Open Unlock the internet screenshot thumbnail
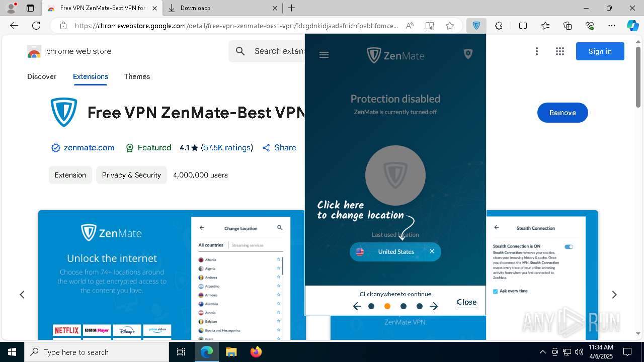The height and width of the screenshot is (362, 644). click(x=171, y=275)
